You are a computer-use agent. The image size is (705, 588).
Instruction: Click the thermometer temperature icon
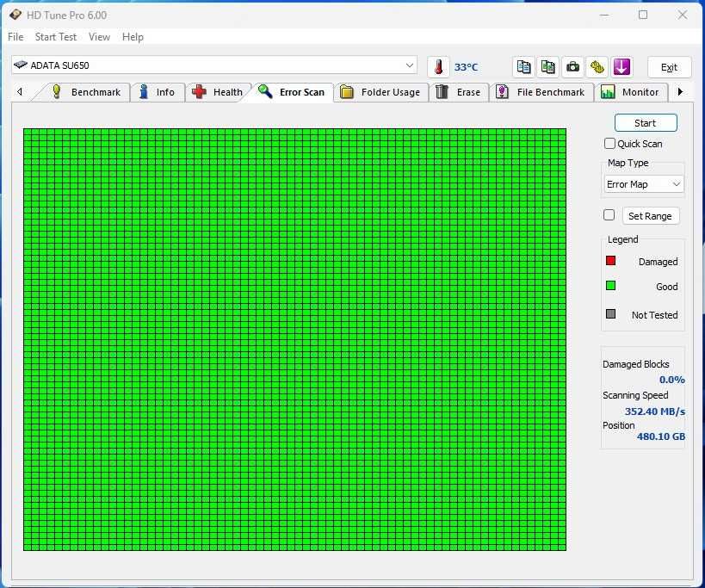click(438, 67)
